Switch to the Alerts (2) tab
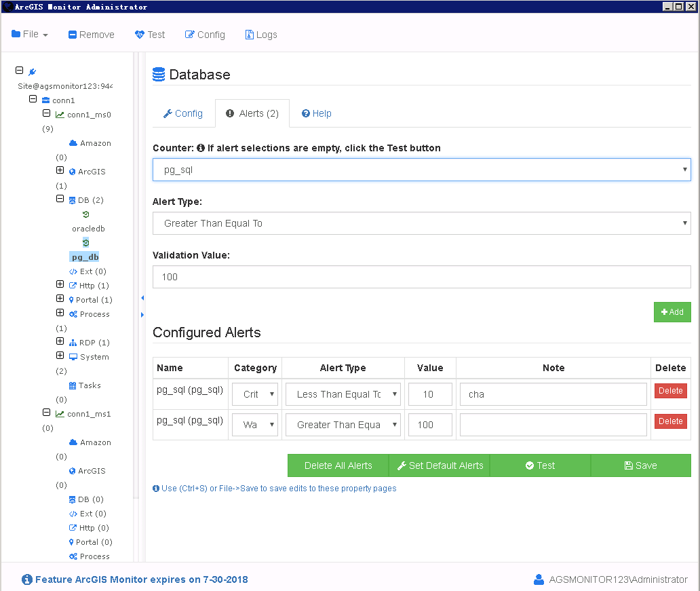 click(x=252, y=113)
